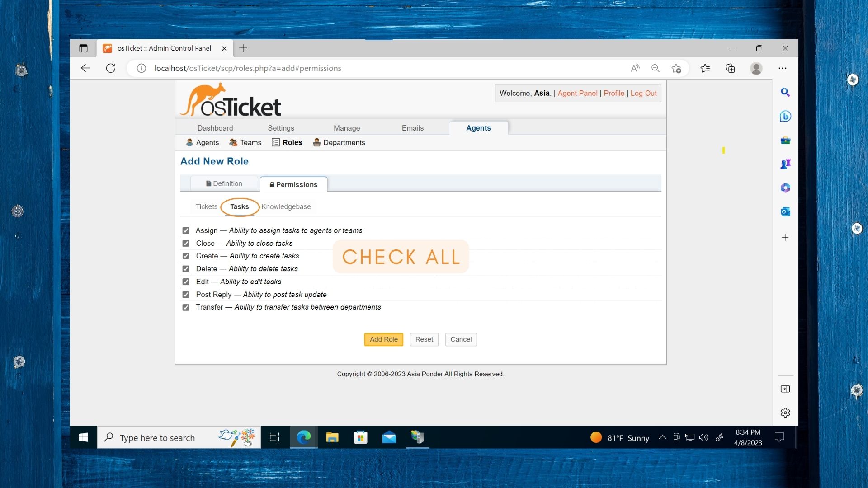Uncheck the Assign tasks permission checkbox

point(186,230)
